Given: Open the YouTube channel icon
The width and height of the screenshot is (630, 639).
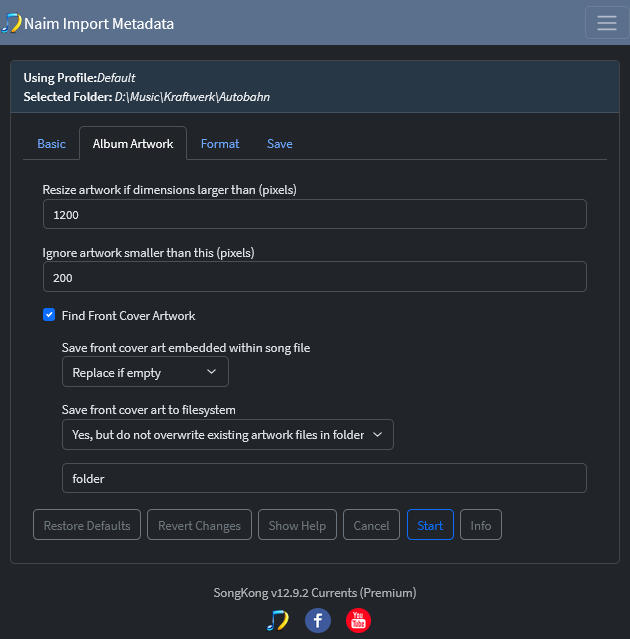Looking at the screenshot, I should click(358, 620).
